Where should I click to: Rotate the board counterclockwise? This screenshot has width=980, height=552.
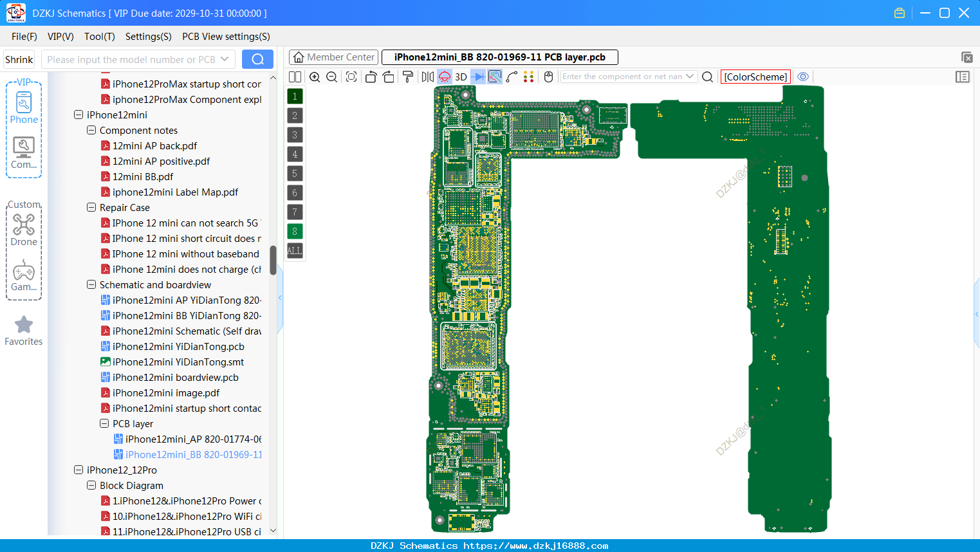pos(371,77)
